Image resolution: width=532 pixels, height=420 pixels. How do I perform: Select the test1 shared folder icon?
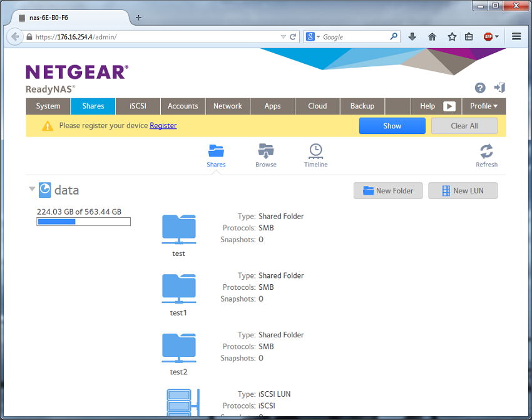pos(179,289)
